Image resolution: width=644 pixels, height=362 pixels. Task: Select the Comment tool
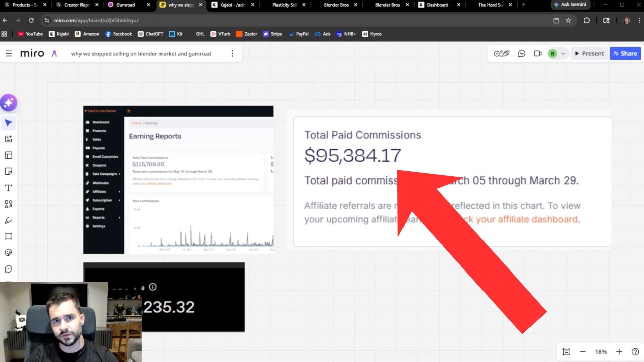click(x=8, y=269)
